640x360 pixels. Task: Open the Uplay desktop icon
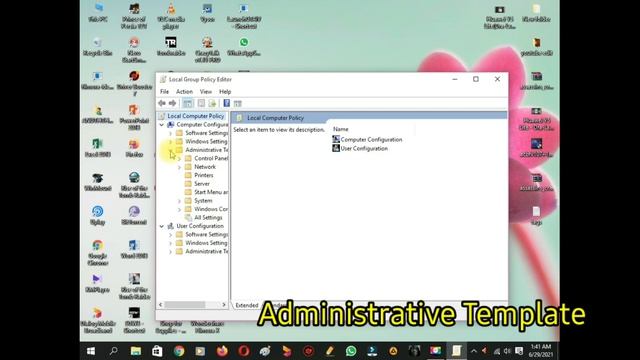[98, 215]
